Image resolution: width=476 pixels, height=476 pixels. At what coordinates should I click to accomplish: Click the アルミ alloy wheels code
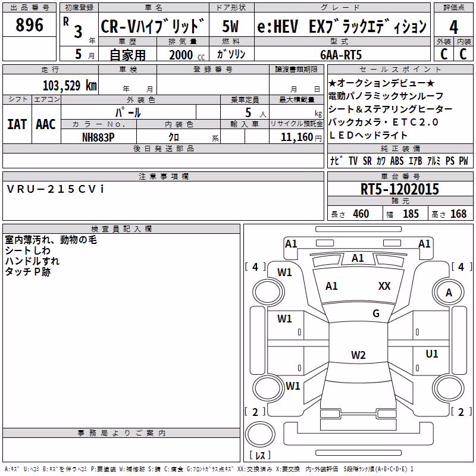[x=434, y=161]
